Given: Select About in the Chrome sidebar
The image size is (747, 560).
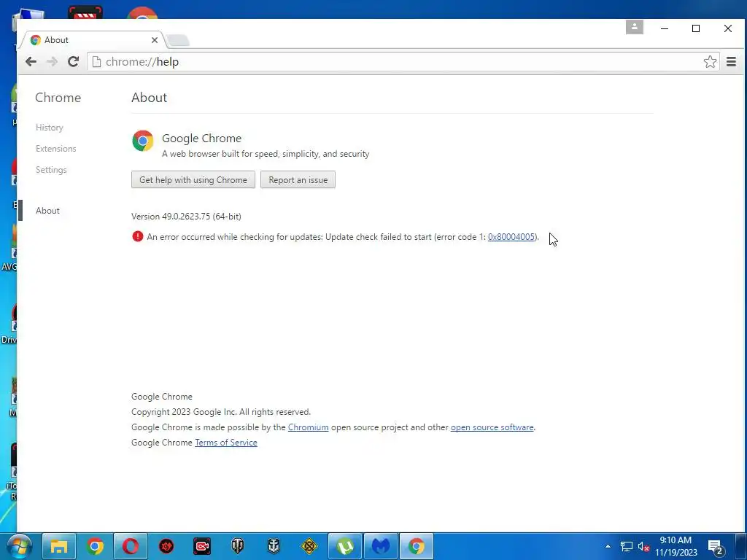Looking at the screenshot, I should 47,211.
